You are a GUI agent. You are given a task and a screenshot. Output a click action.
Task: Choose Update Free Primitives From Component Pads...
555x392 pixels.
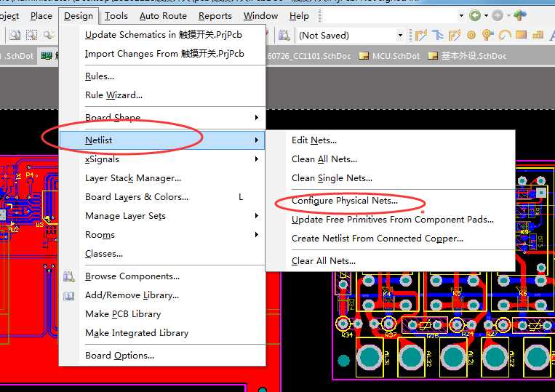point(393,220)
